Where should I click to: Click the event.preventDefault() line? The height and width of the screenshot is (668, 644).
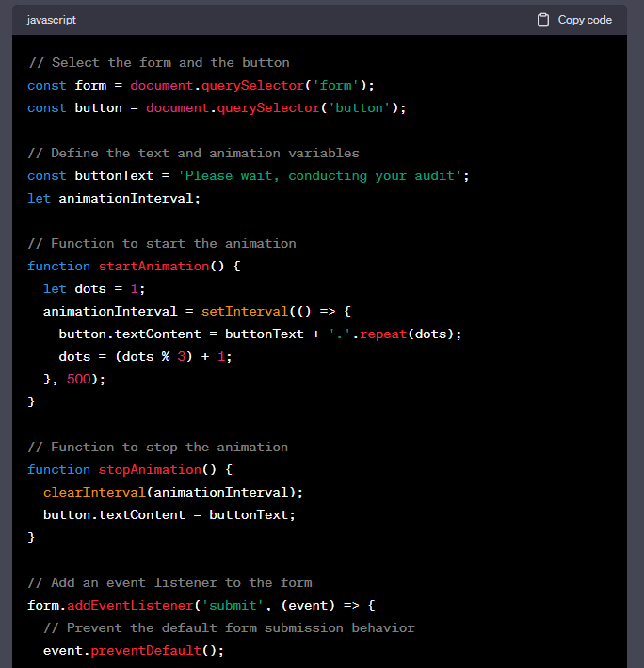point(134,650)
